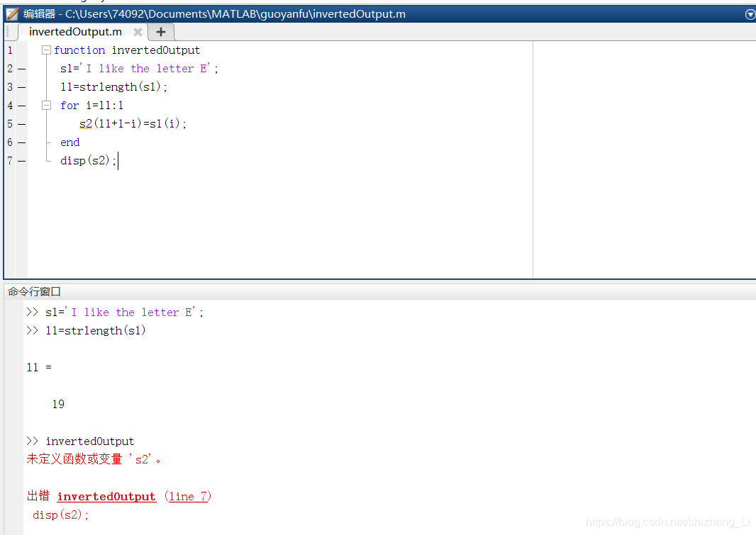756x535 pixels.
Task: Set breakpoint dash on line 7
Action: click(22, 161)
